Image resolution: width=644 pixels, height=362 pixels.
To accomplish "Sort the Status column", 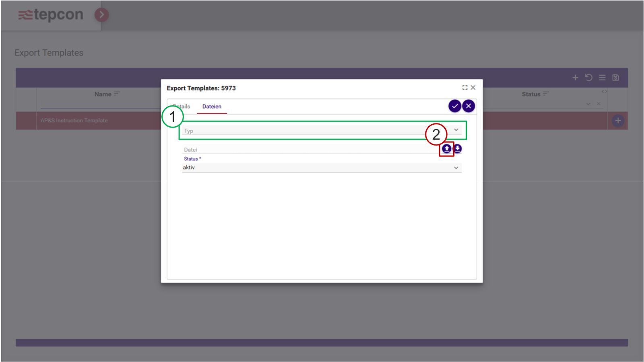I will 547,93.
